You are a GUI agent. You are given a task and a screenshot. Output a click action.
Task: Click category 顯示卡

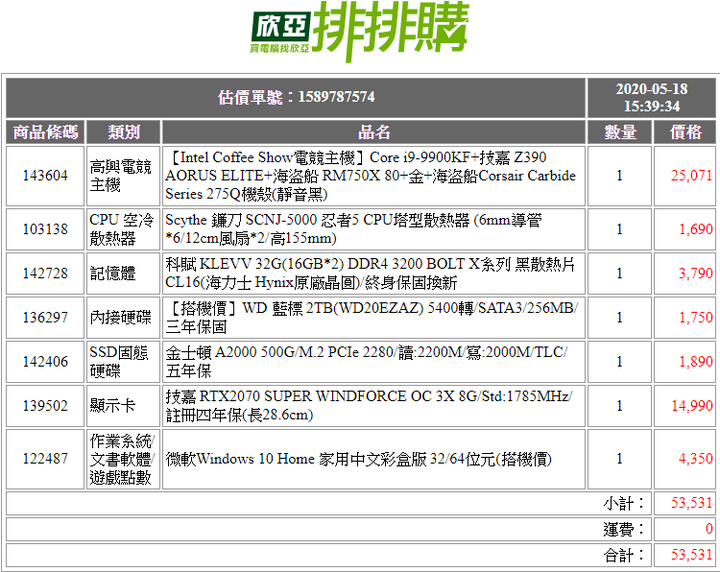112,405
